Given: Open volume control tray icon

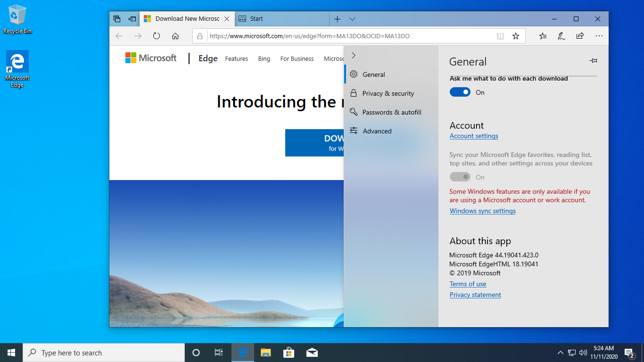Looking at the screenshot, I should pos(583,353).
